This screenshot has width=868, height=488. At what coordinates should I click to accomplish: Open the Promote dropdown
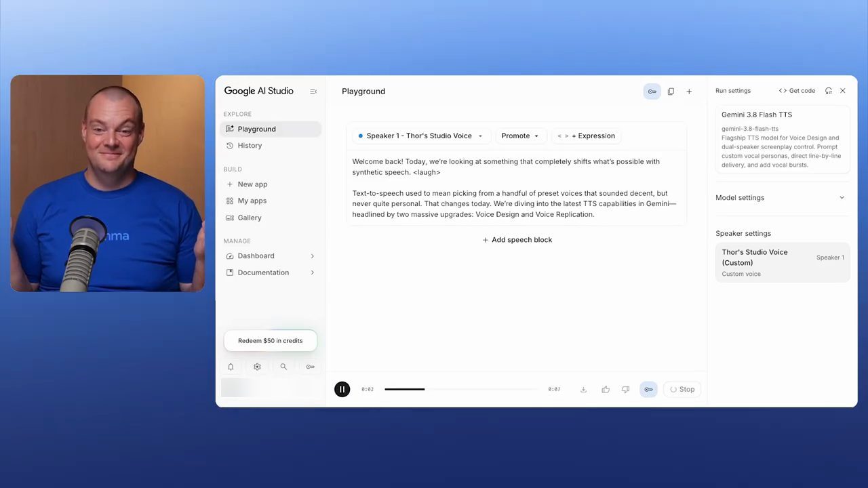pos(520,136)
